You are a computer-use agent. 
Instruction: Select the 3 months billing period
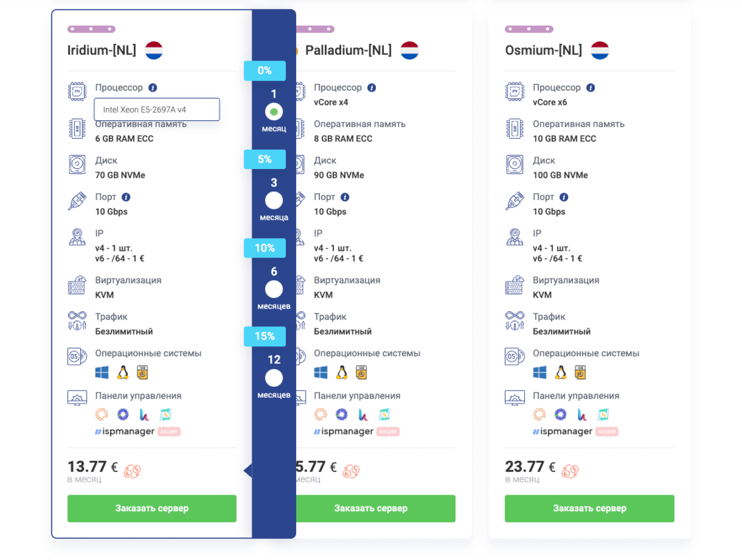coord(273,200)
